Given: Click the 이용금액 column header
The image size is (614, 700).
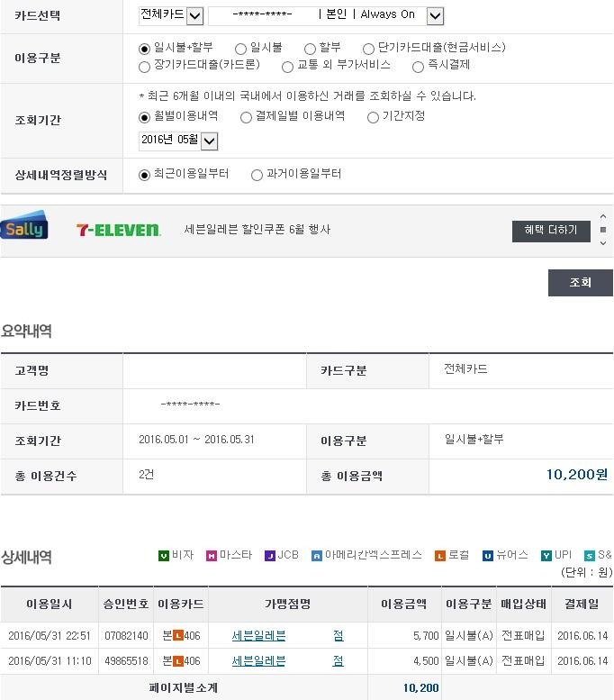Looking at the screenshot, I should (404, 604).
